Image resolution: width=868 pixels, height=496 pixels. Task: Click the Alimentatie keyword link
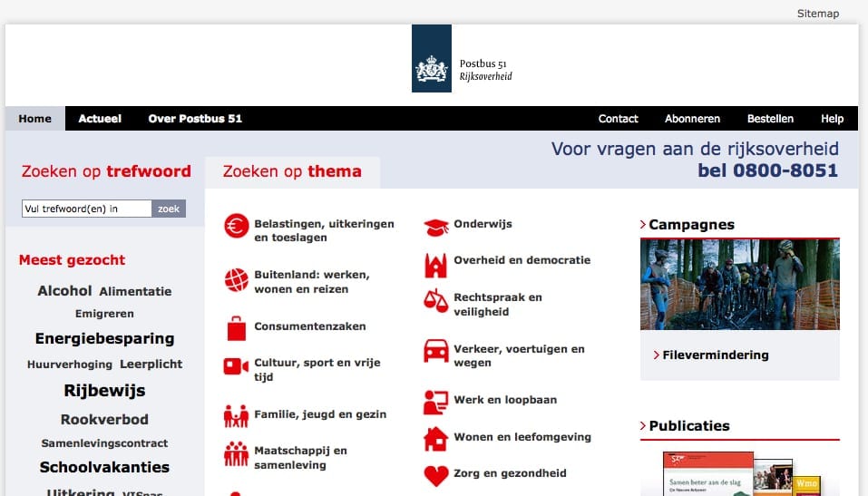tap(136, 291)
